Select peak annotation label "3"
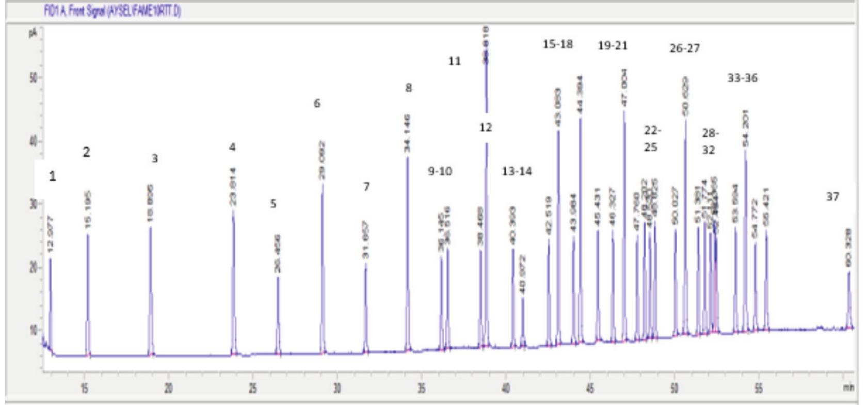This screenshot has height=405, width=868. point(154,159)
